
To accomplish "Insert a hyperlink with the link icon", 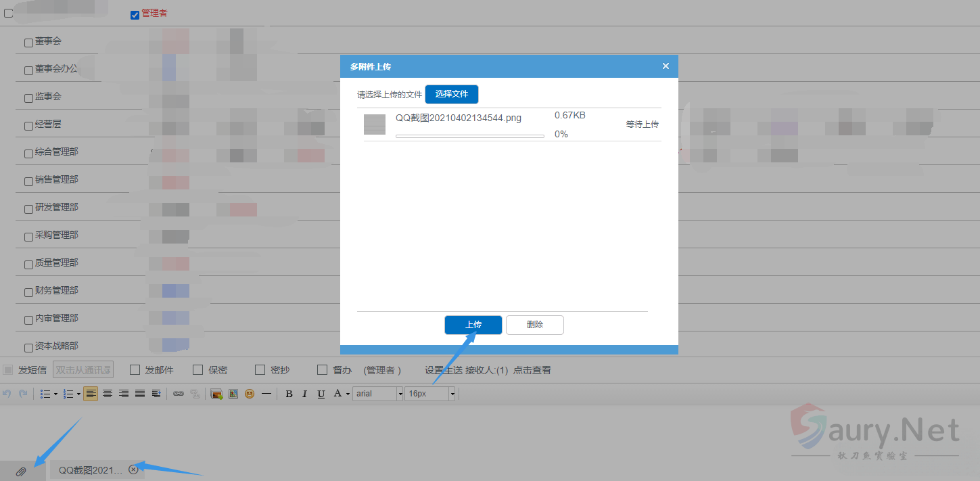I will tap(179, 394).
